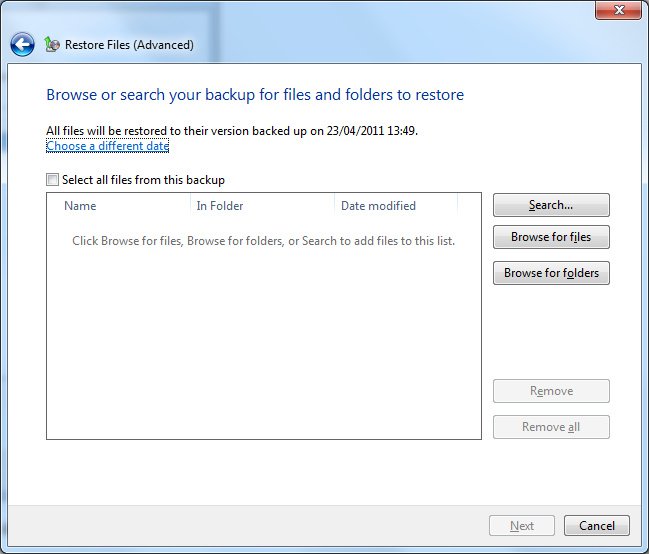Viewport: 649px width, 554px height.
Task: Click Browse for folders button
Action: click(551, 273)
